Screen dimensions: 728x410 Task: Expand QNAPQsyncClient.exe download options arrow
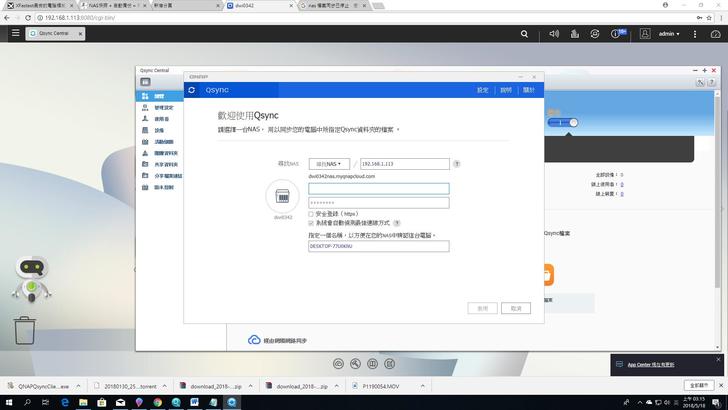[x=80, y=385]
